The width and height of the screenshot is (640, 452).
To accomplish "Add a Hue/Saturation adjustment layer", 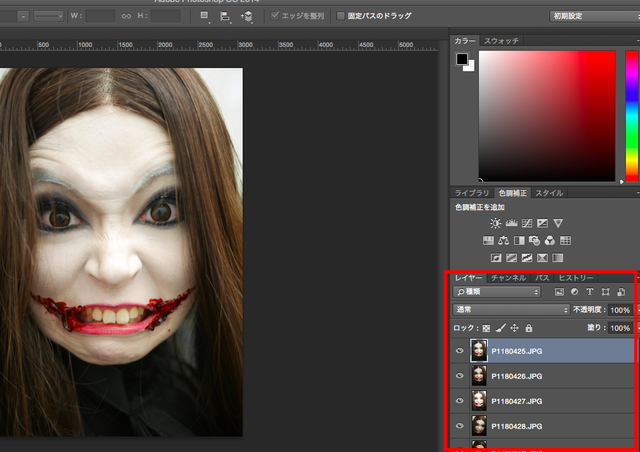I will coord(488,240).
